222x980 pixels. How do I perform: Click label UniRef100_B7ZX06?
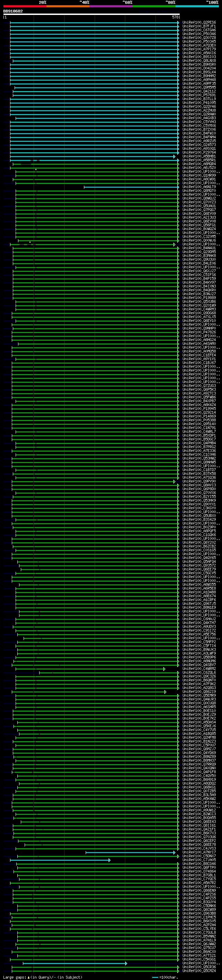(199, 129)
